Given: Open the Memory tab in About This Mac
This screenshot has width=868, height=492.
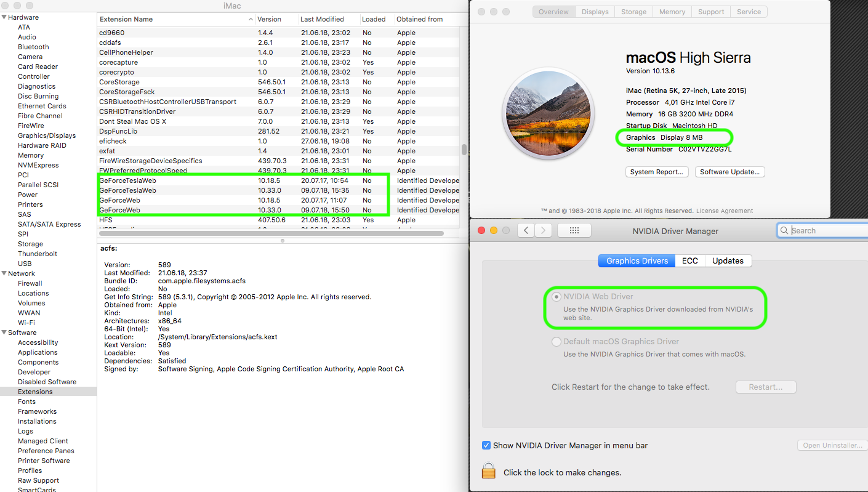Looking at the screenshot, I should click(672, 12).
